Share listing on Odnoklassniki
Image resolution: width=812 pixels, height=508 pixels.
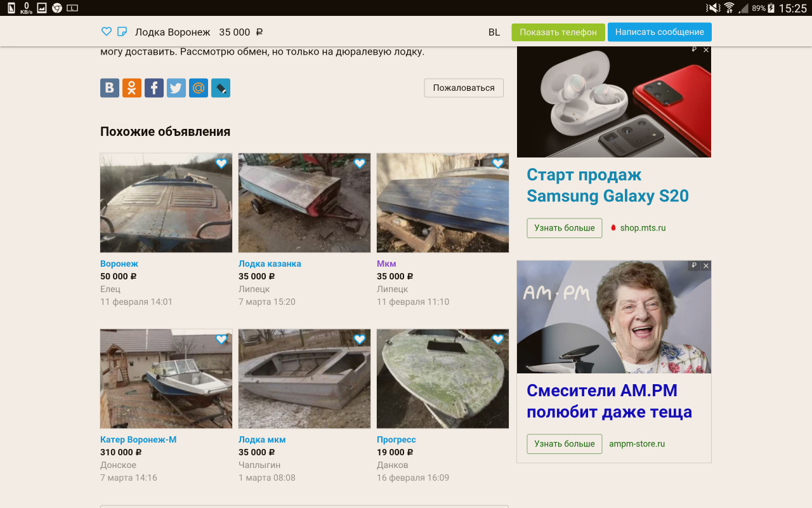[132, 88]
